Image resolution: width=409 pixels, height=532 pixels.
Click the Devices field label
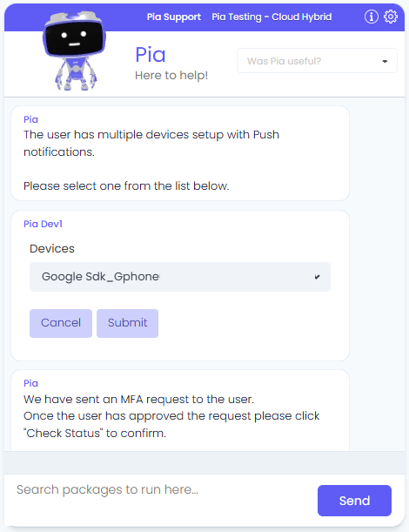coord(52,249)
